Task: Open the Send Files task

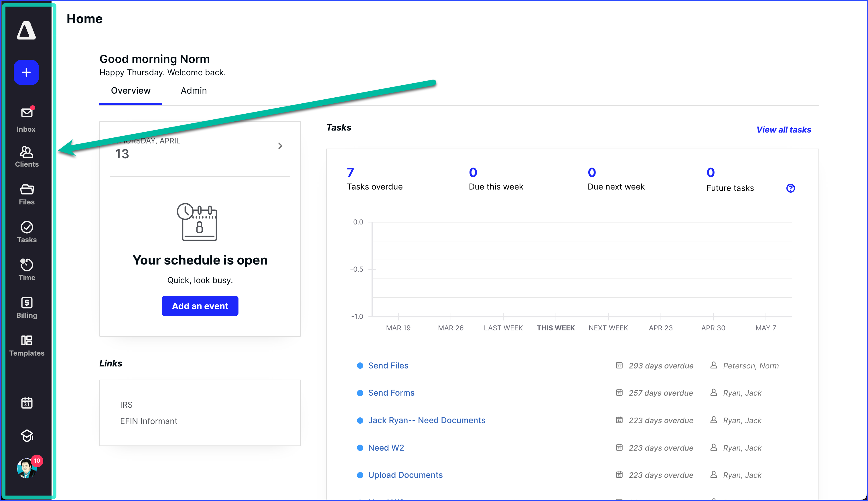Action: point(388,365)
